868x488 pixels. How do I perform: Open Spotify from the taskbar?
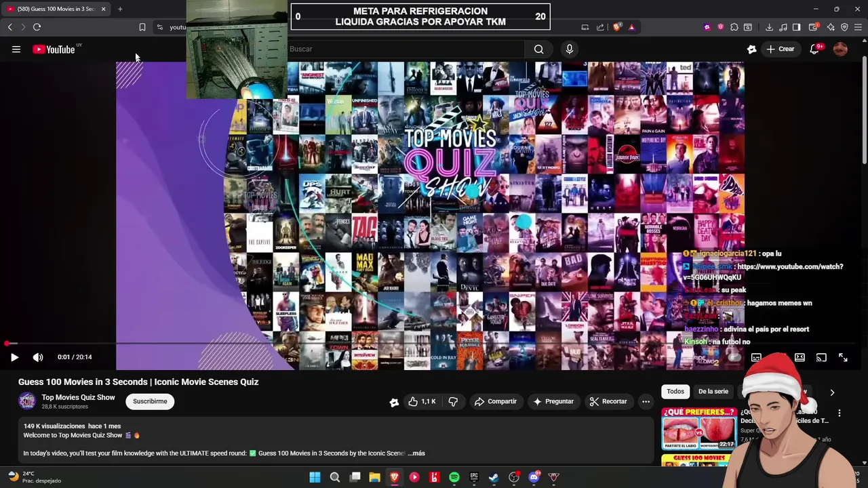coord(454,477)
